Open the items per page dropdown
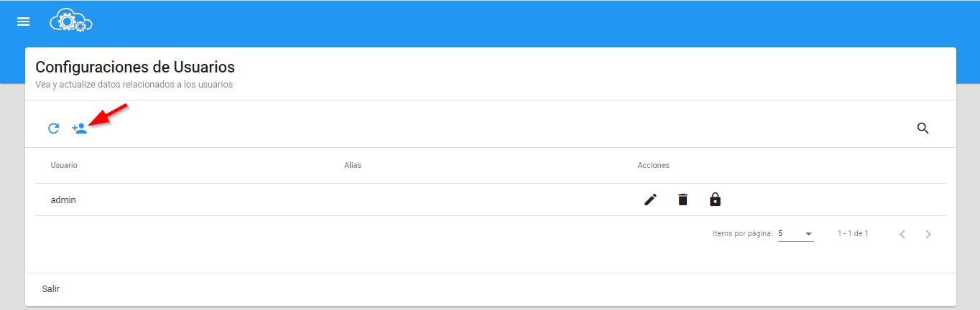The image size is (980, 310). 796,234
